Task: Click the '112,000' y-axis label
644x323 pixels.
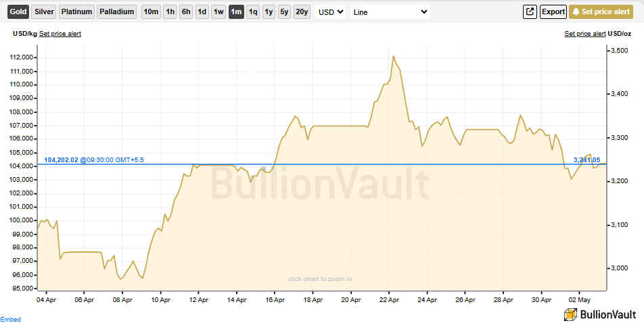Action: [x=20, y=58]
